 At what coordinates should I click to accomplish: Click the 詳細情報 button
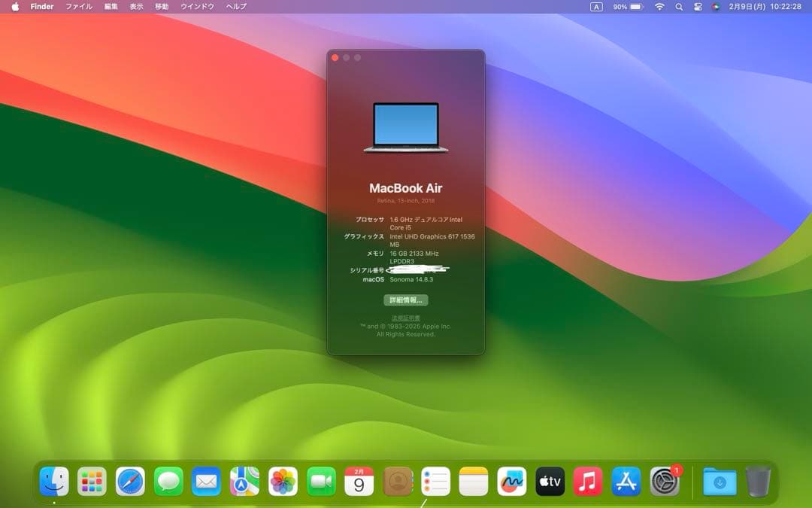406,300
